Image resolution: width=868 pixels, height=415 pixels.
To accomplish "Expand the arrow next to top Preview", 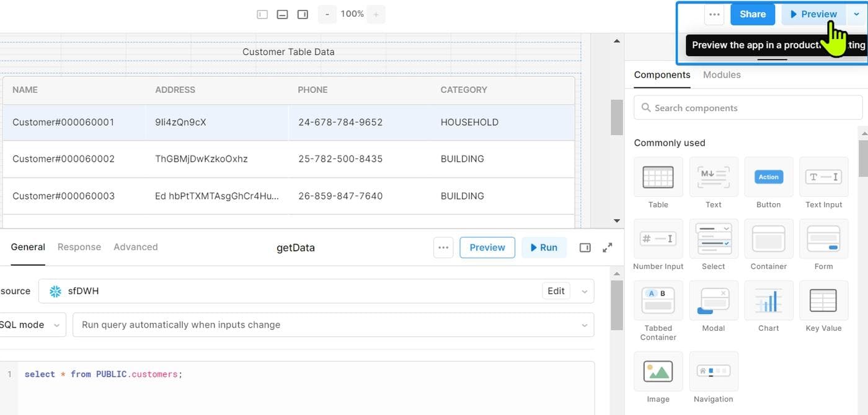I will tap(856, 14).
